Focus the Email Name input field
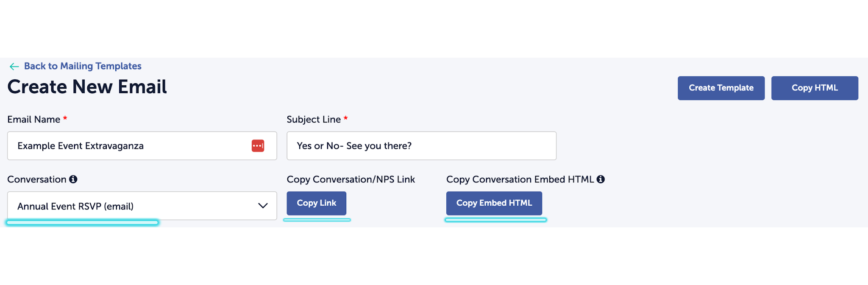 click(x=127, y=146)
